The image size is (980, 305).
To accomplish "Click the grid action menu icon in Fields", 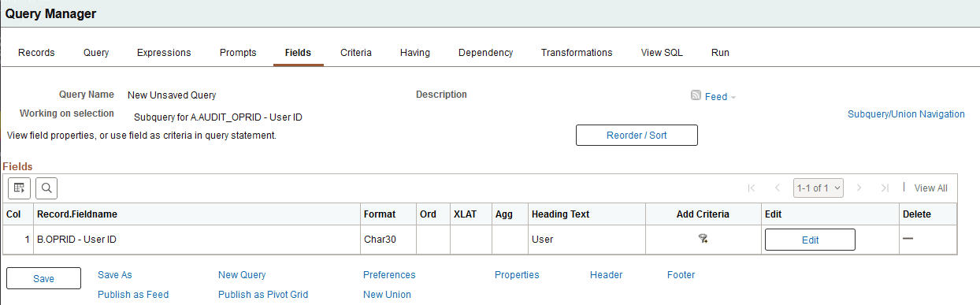I will pyautogui.click(x=19, y=188).
